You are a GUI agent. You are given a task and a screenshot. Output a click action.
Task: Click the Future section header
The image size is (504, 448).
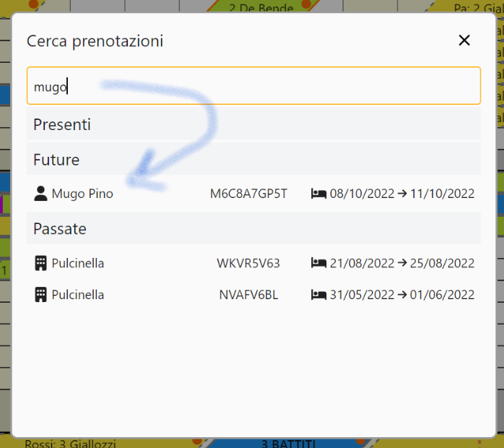pyautogui.click(x=56, y=159)
